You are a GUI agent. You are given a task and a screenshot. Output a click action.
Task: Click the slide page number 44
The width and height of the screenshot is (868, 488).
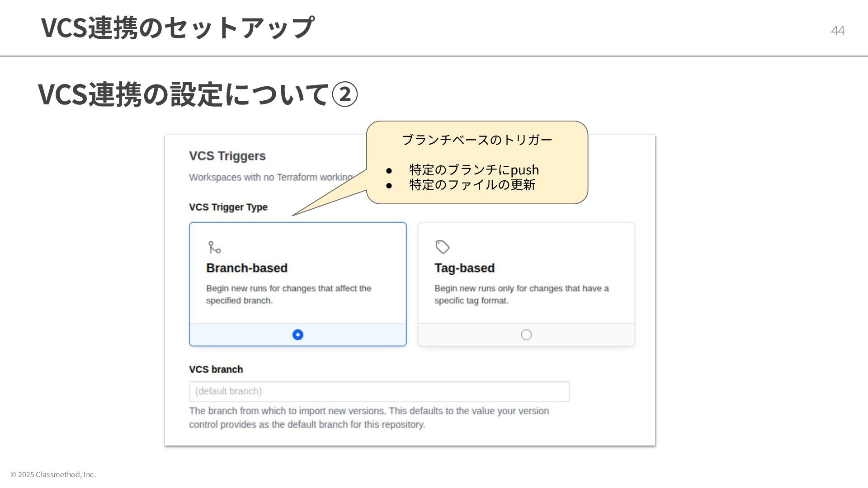pos(837,30)
